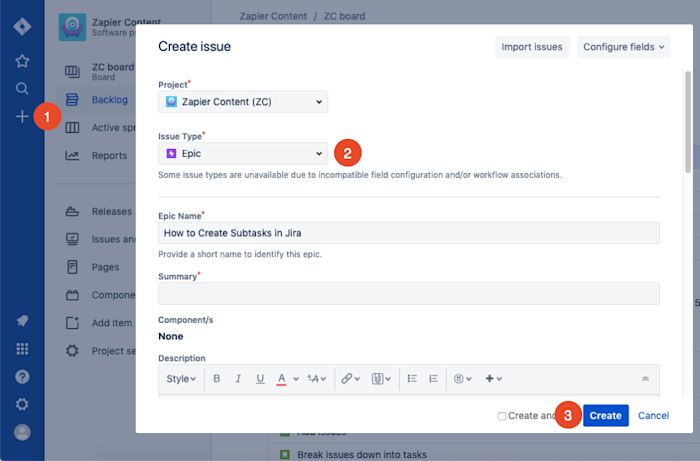Viewport: 700px width, 461px height.
Task: Click the Add Item icon
Action: click(72, 323)
